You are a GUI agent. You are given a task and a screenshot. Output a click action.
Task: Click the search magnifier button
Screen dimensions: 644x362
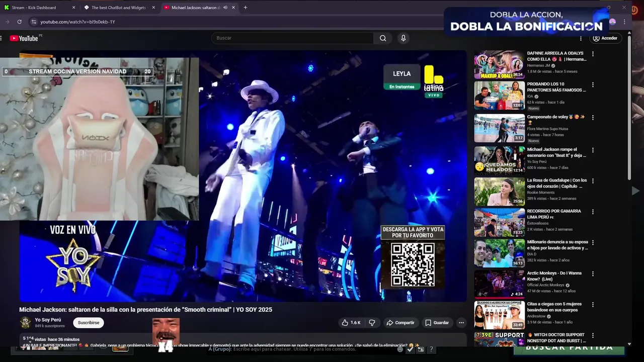click(x=383, y=38)
